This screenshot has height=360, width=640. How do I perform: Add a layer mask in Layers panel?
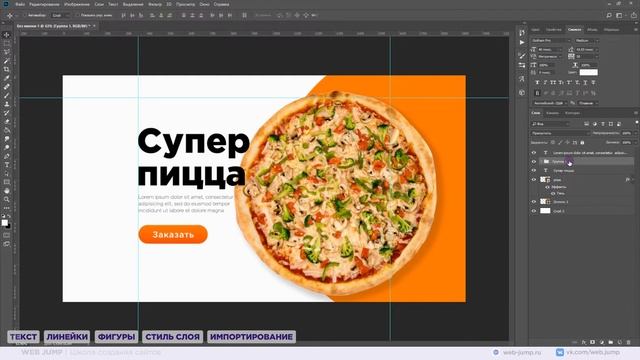(592, 342)
